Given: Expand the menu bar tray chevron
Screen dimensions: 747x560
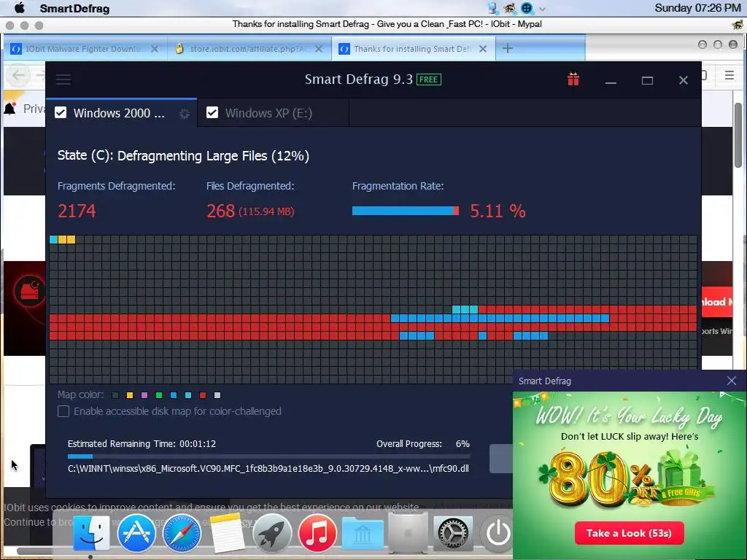Looking at the screenshot, I should [x=542, y=9].
